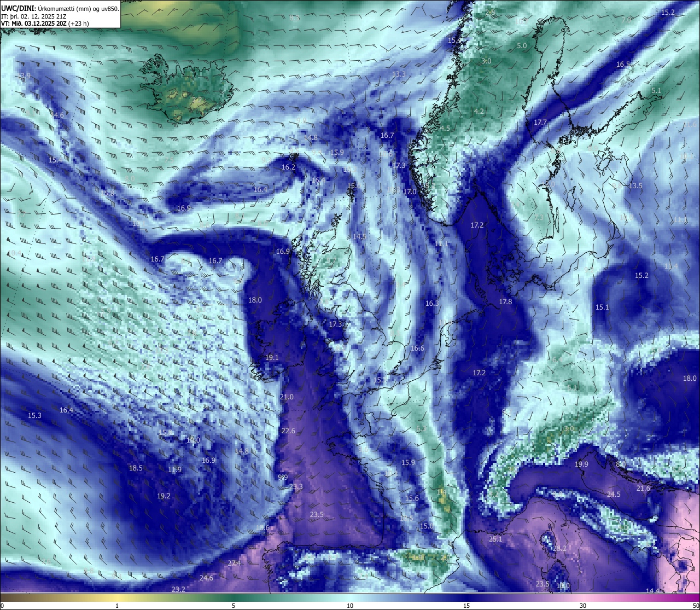Select the 15.1 value over Poland
Image resolution: width=700 pixels, height=610 pixels.
[x=602, y=307]
